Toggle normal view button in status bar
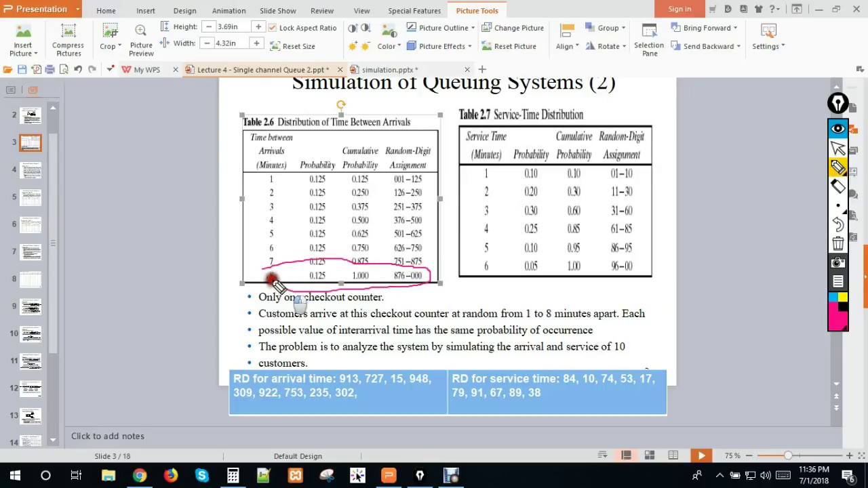Image resolution: width=868 pixels, height=488 pixels. (627, 455)
